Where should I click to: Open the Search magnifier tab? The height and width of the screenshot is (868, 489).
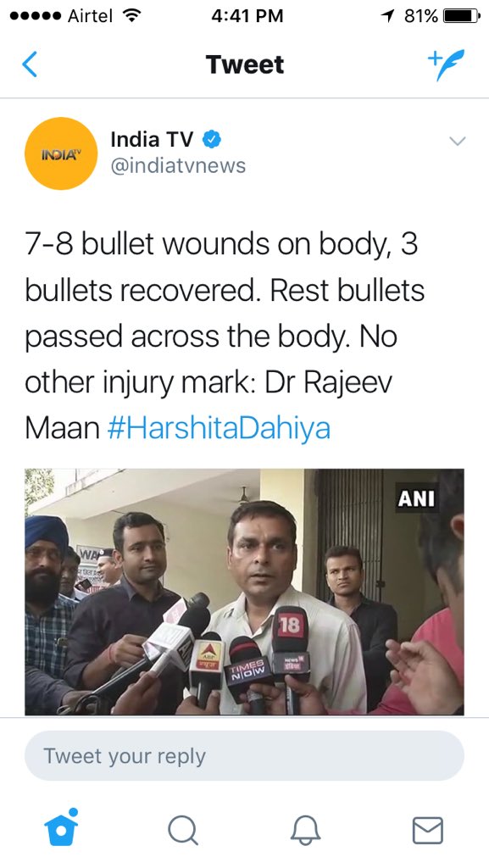coord(183,831)
